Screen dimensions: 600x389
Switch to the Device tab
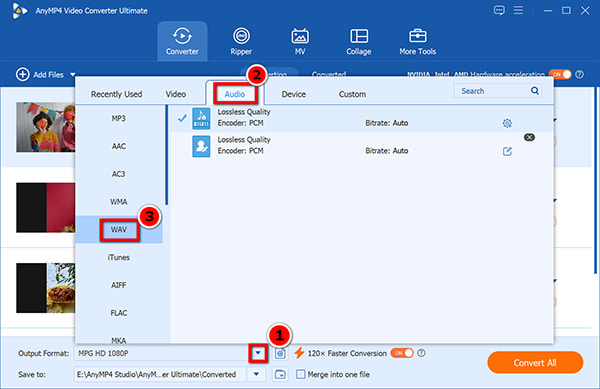(293, 94)
